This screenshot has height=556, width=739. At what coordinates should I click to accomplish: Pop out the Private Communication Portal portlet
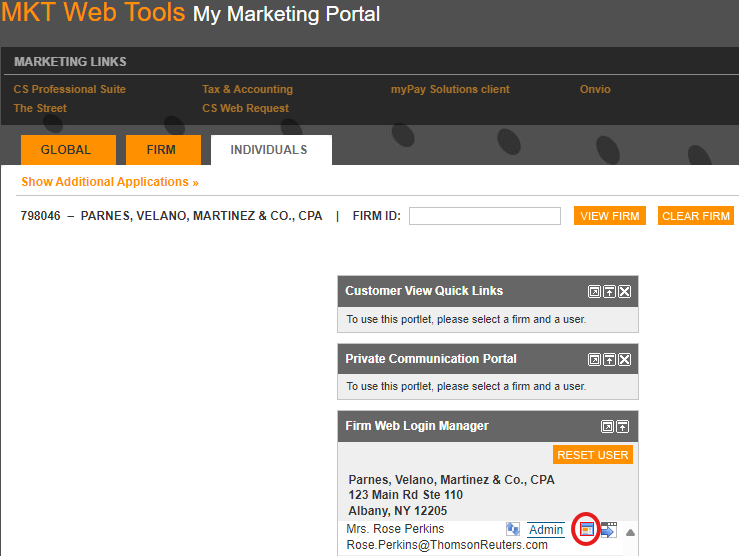coord(594,359)
